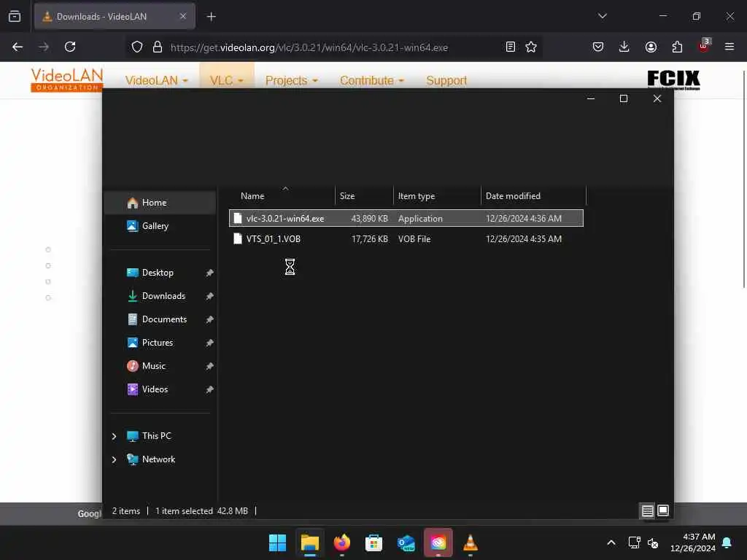Sort files by Name column
This screenshot has height=560, width=747.
click(x=282, y=196)
